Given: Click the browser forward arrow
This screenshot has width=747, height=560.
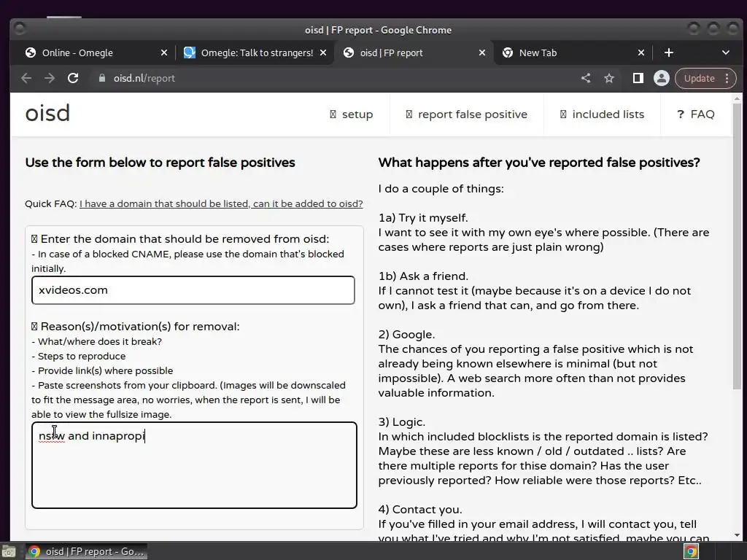Looking at the screenshot, I should pos(50,78).
